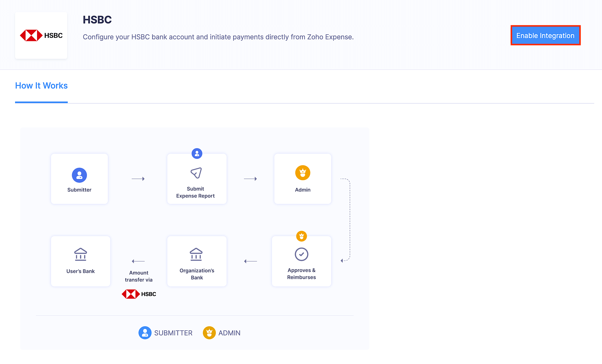Click the checkmark Approves & Reimburses icon
Image resolution: width=602 pixels, height=364 pixels.
pyautogui.click(x=301, y=254)
